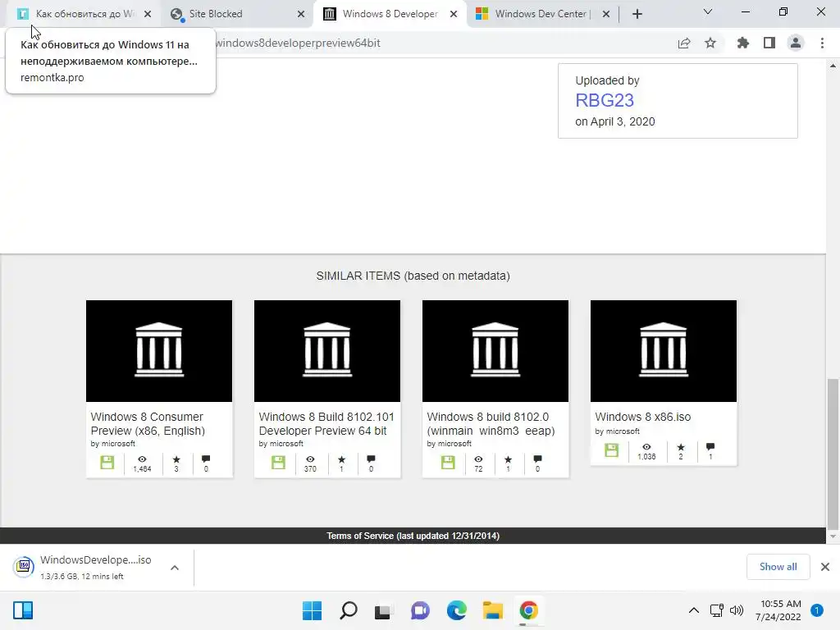Image resolution: width=840 pixels, height=630 pixels.
Task: Open Windows 8 Consumer Preview thumbnail
Action: [159, 351]
